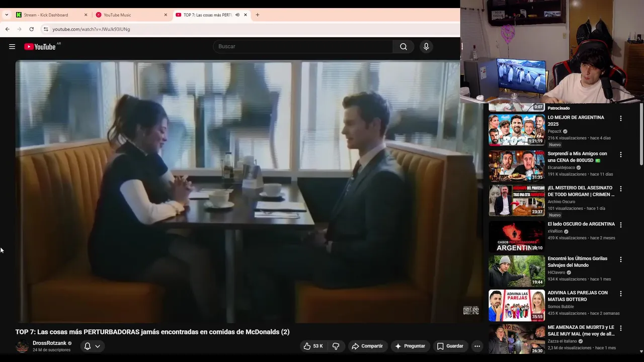Open more actions ellipsis under video
This screenshot has width=644, height=362.
(477, 346)
